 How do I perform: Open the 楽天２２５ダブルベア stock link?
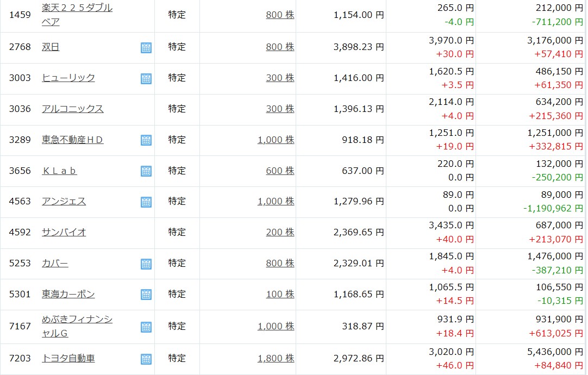[77, 8]
